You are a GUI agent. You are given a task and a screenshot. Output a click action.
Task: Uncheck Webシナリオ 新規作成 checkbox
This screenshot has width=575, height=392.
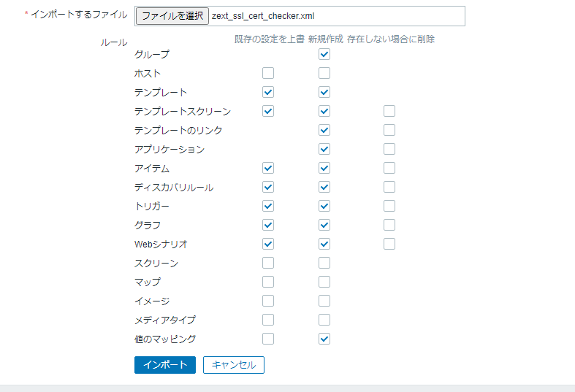coord(324,244)
